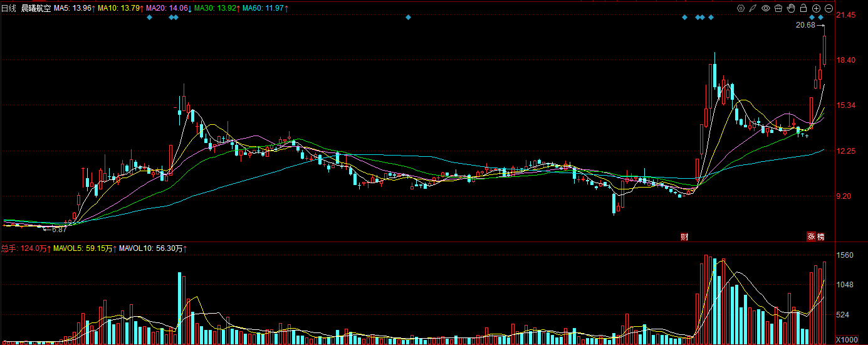Click the stock name 晨曦航空
The height and width of the screenshot is (345, 868).
(x=36, y=8)
